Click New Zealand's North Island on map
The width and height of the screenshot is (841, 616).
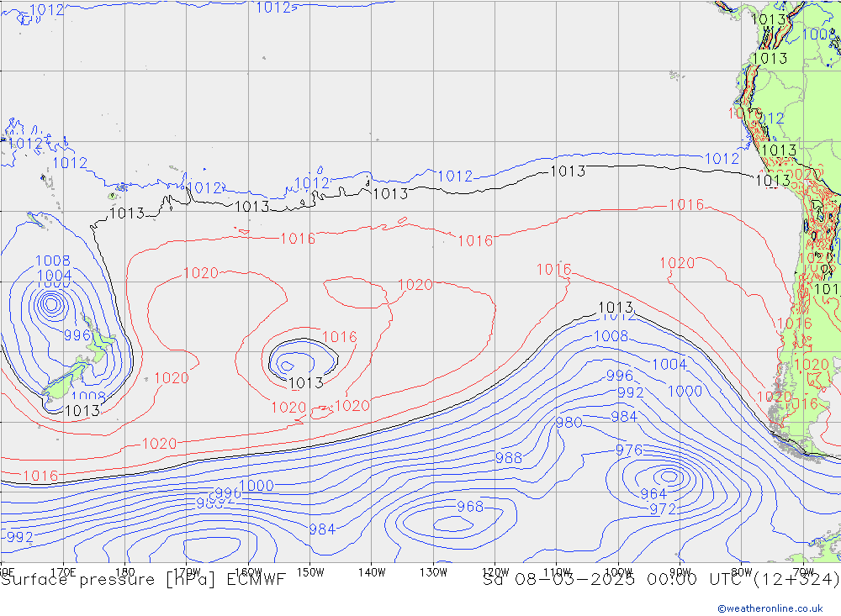tap(98, 341)
